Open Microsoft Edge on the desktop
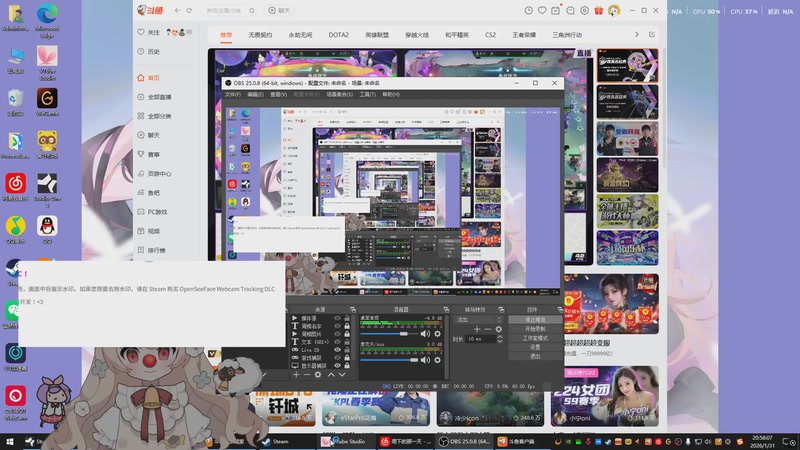The width and height of the screenshot is (800, 450). (47, 20)
